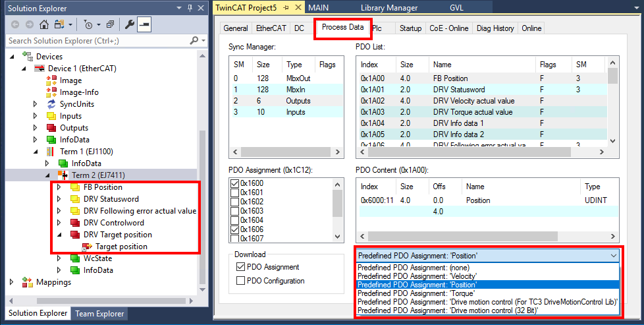Check the 0x1607 PDO assignment
The image size is (644, 325).
coord(234,239)
